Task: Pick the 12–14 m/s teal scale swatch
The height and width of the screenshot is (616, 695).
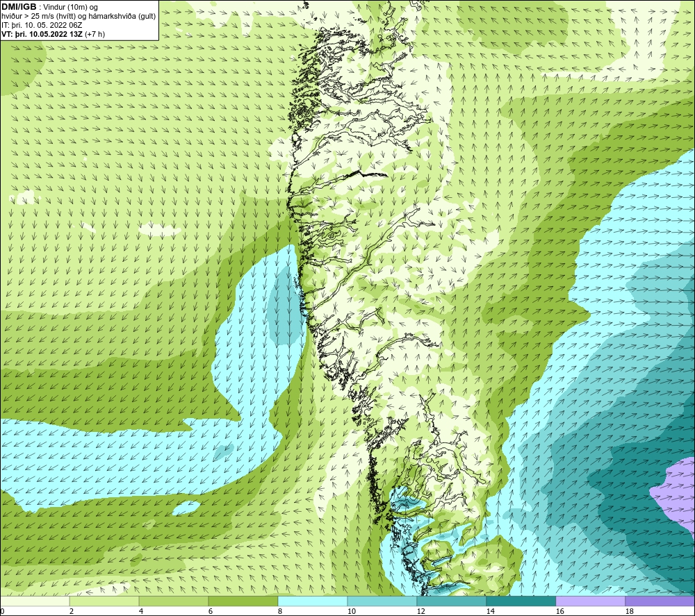Action: (451, 601)
